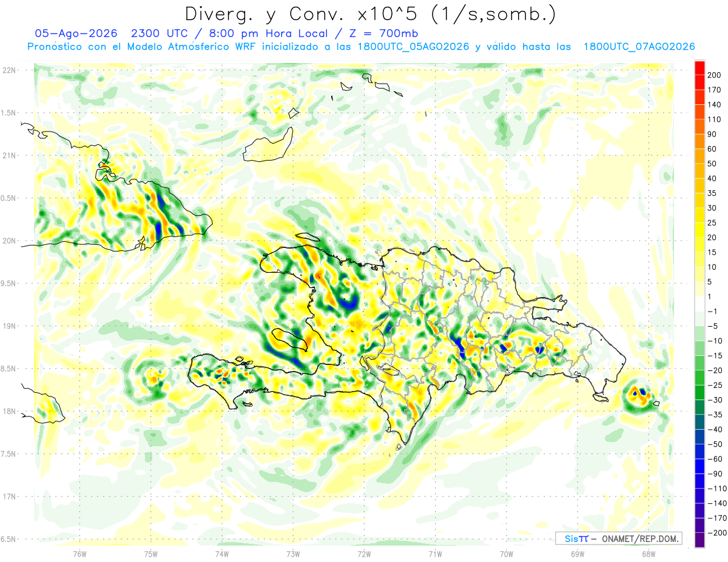Viewport: 728px width, 562px height.
Task: Click the '18N' latitude label
Action: click(x=8, y=412)
